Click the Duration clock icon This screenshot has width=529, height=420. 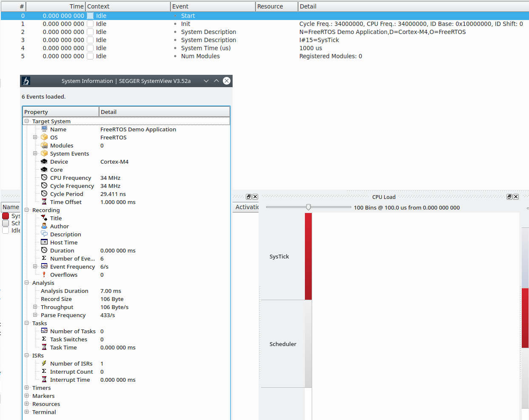[x=44, y=250]
